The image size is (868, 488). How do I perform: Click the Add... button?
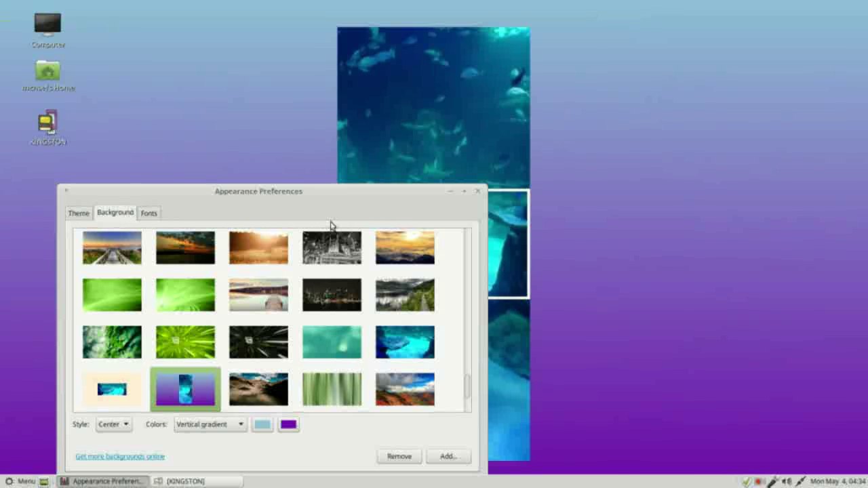(x=448, y=456)
